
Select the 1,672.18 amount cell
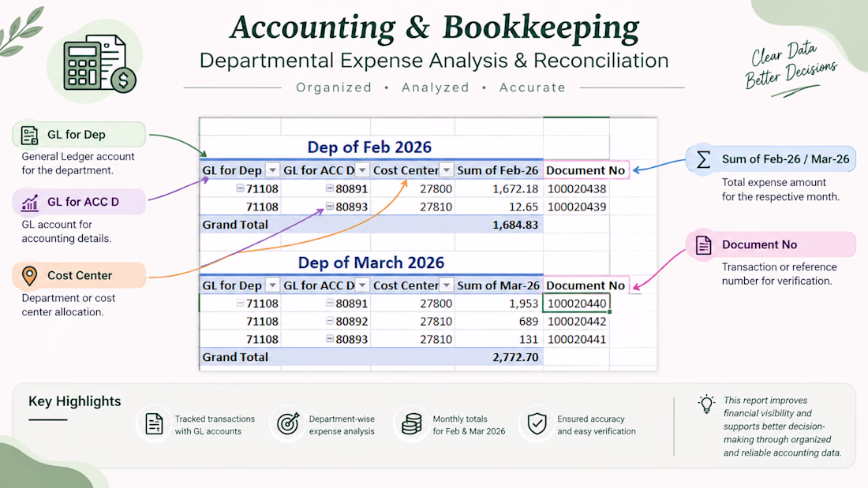click(499, 188)
